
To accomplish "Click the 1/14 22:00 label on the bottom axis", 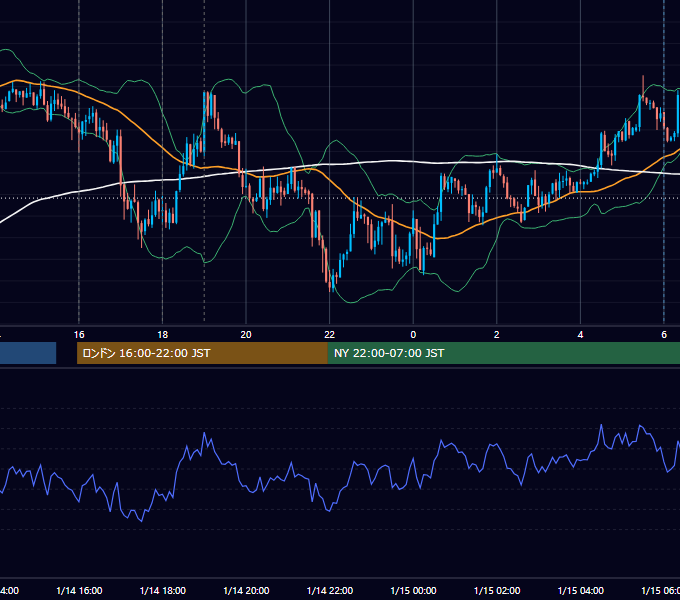I will tap(330, 590).
